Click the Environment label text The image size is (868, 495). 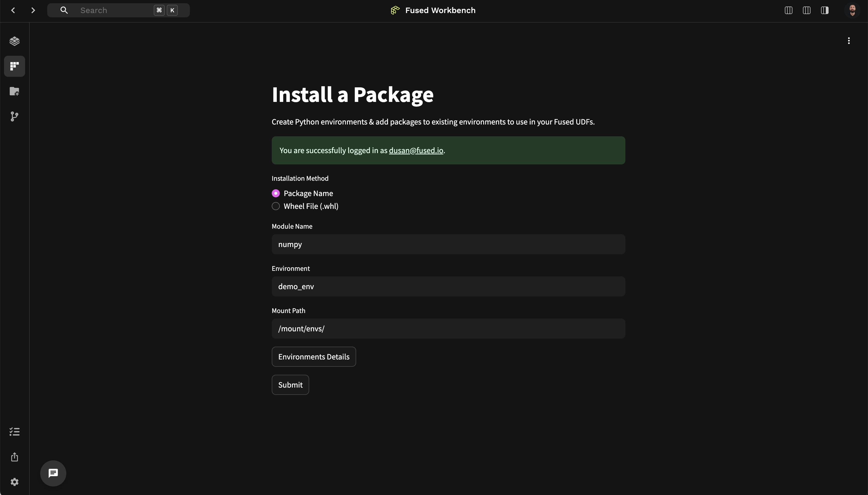(291, 269)
